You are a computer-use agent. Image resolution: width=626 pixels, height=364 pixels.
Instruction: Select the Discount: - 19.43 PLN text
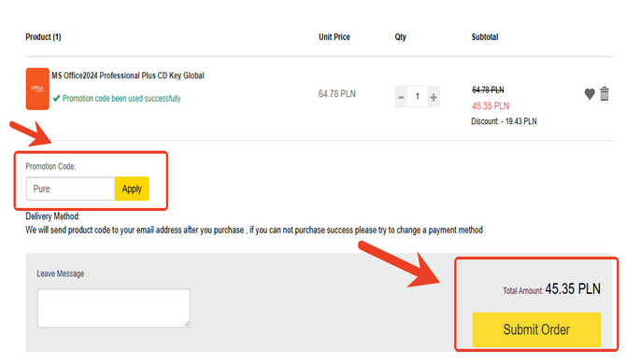pos(504,121)
